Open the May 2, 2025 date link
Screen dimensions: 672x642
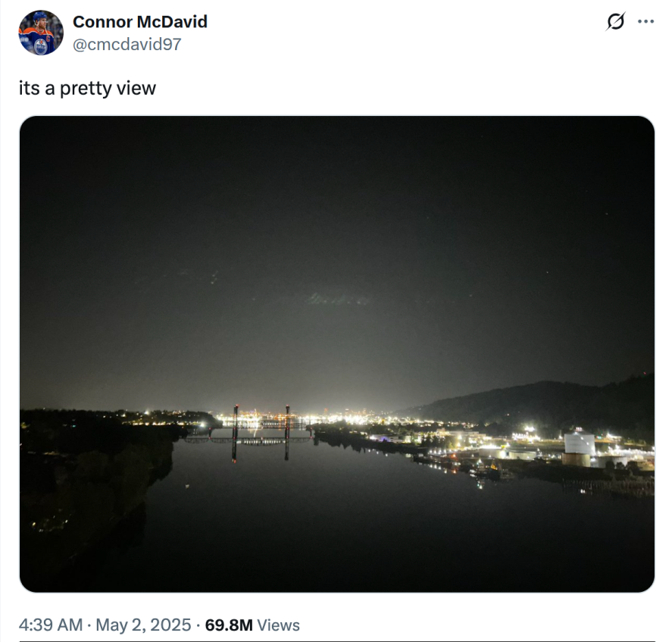pos(143,625)
